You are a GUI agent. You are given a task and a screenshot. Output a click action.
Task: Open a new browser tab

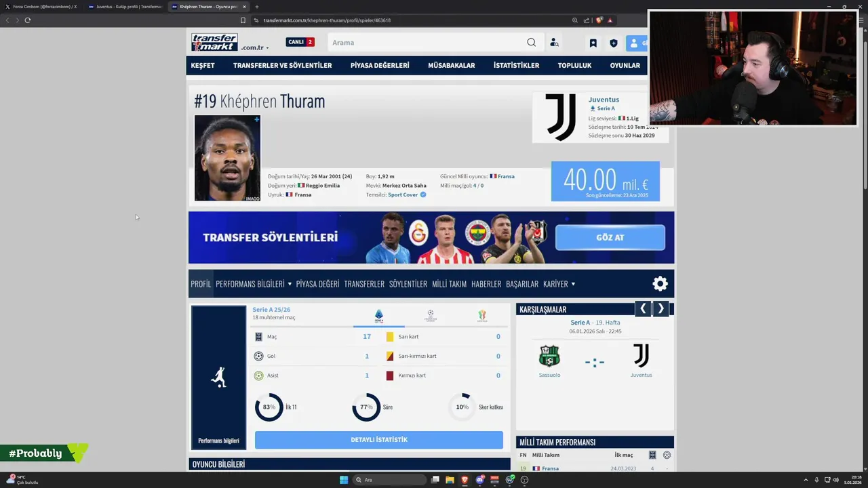256,7
